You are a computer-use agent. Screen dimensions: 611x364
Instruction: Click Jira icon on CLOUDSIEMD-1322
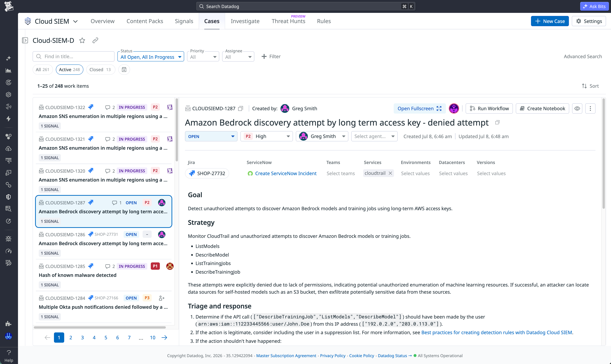pos(91,107)
